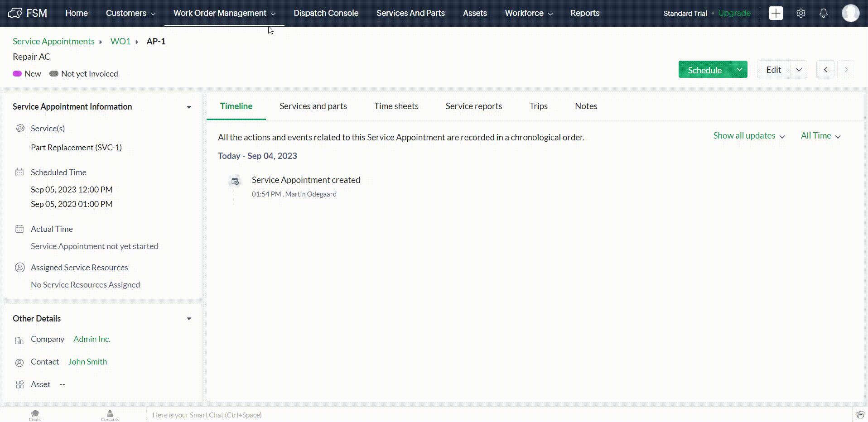Switch to Services and parts tab
Screen dimensions: 868x422
(x=313, y=106)
